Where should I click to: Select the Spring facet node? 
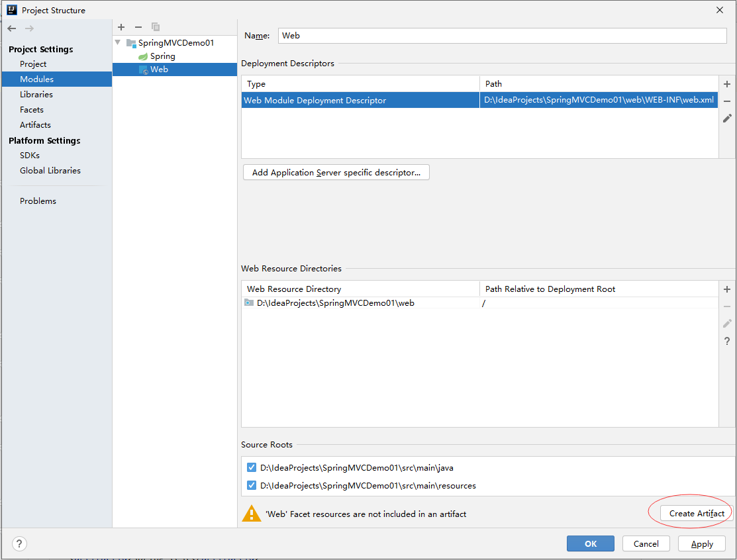click(162, 56)
